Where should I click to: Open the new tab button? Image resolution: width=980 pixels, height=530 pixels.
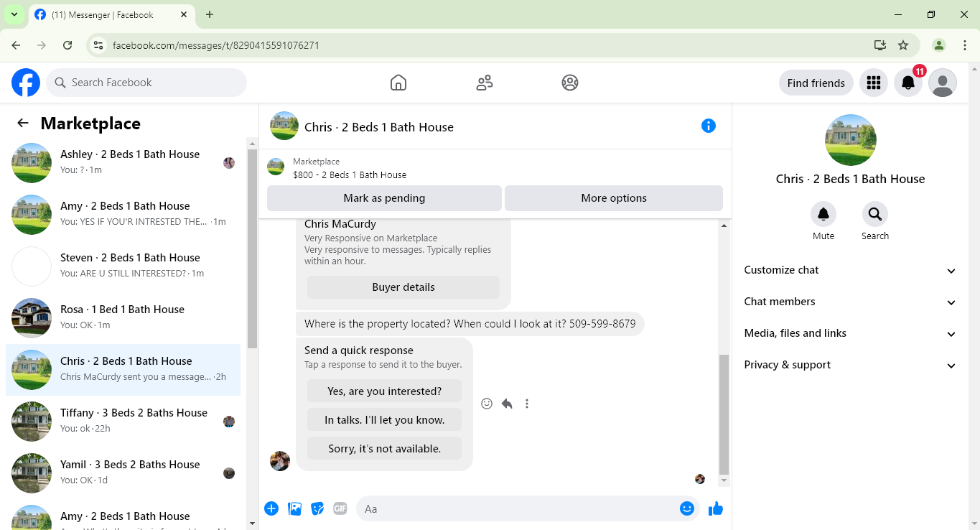tap(210, 14)
